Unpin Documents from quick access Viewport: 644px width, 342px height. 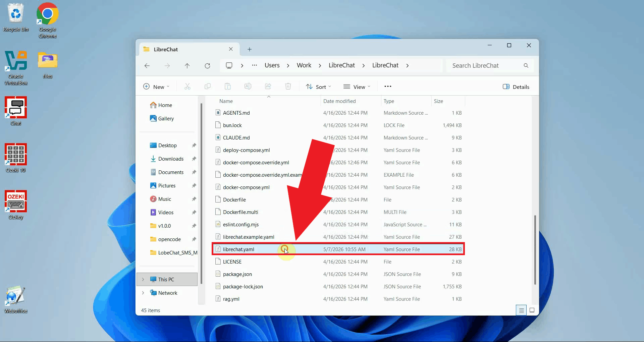point(194,172)
